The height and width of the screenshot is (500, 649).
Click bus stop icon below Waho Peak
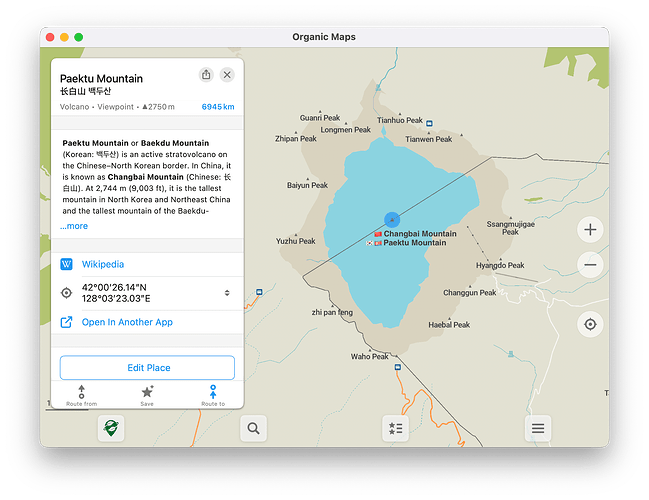point(398,367)
